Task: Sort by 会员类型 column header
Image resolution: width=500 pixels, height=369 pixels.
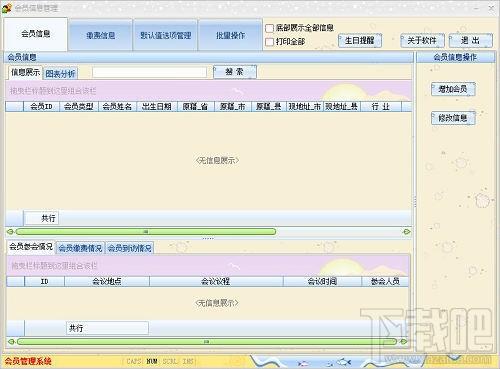Action: click(79, 107)
